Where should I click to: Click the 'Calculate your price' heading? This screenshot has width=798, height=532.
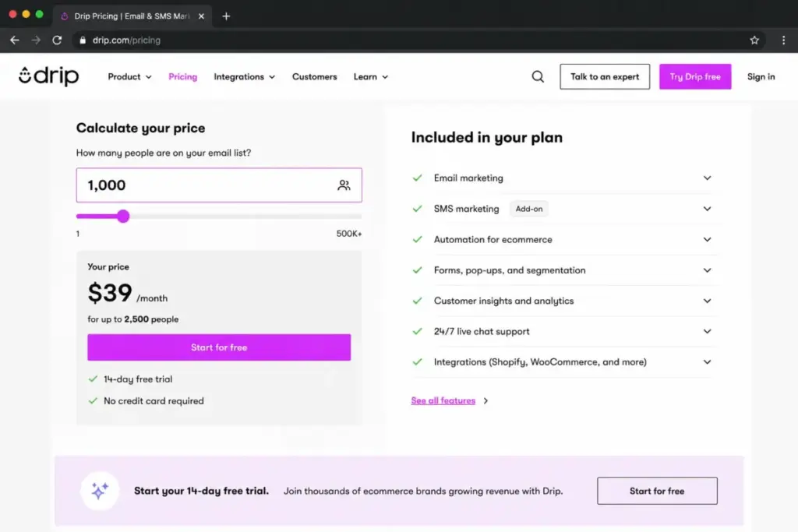[140, 129]
